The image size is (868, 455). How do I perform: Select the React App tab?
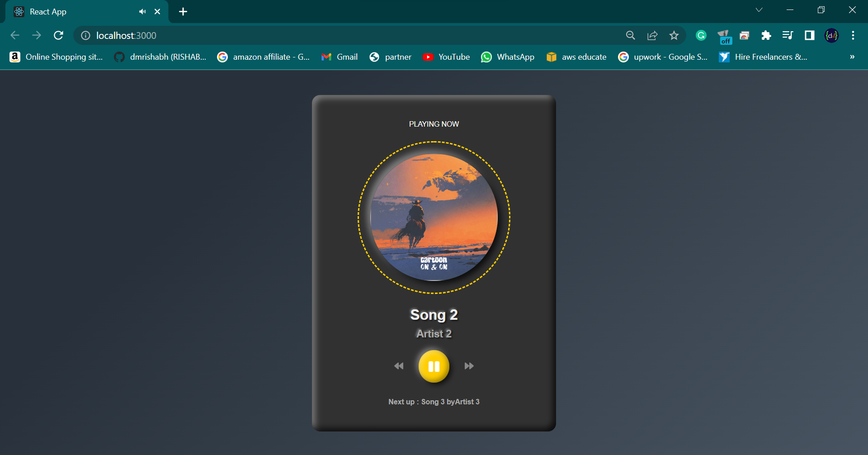(x=86, y=12)
